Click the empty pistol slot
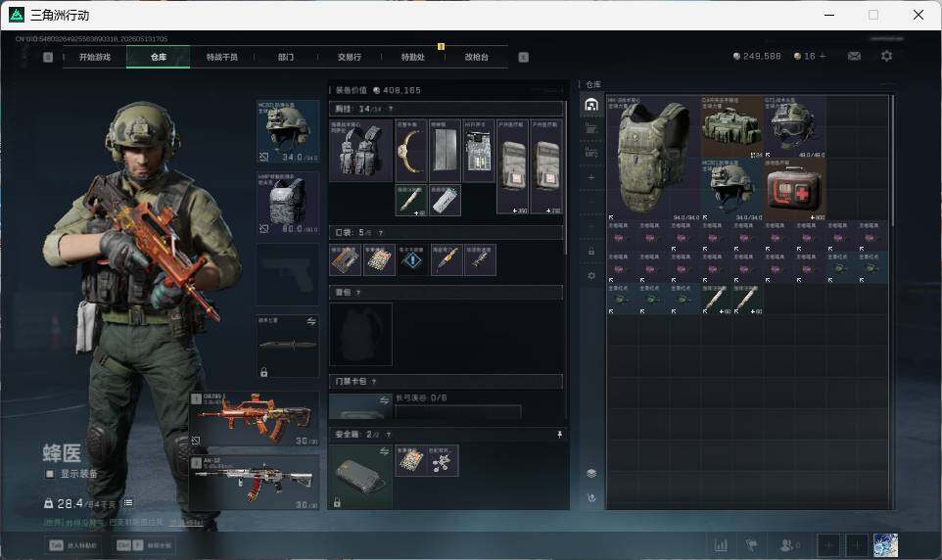942x560 pixels. coord(288,274)
